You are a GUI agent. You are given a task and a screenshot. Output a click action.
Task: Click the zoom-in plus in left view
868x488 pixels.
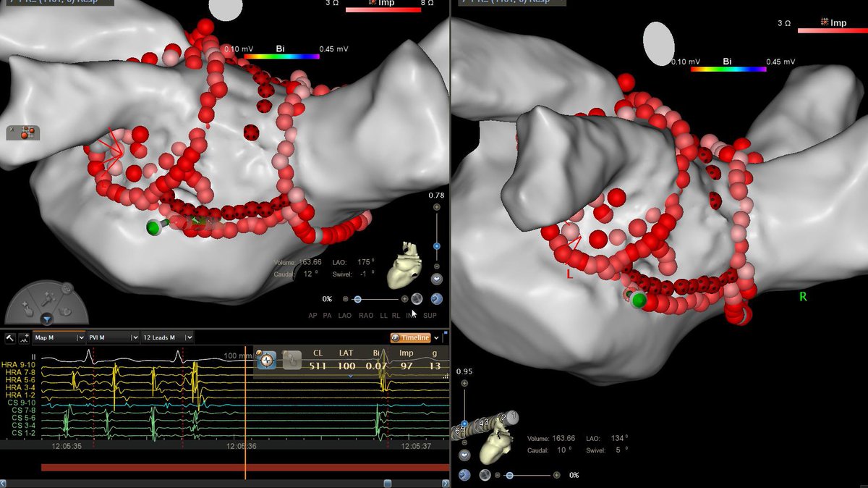click(x=436, y=207)
